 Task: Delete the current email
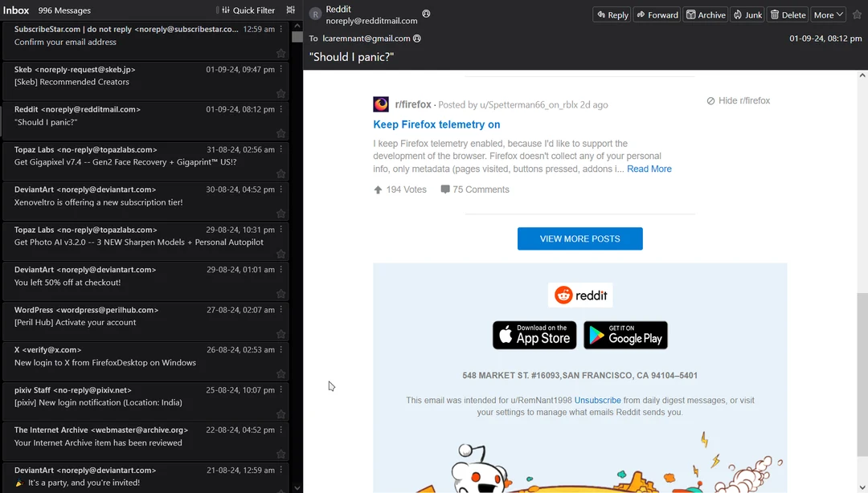coord(787,14)
